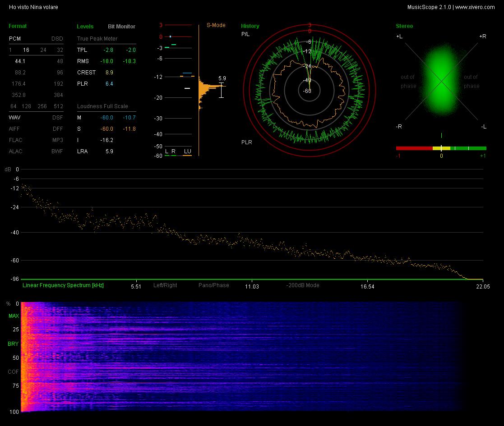Switch to the Bit Monitor tab
The width and height of the screenshot is (504, 426).
point(121,26)
